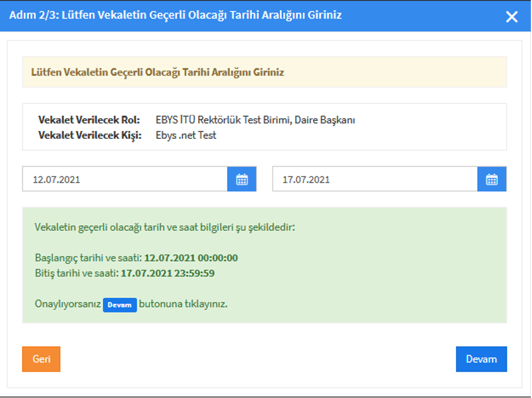The image size is (532, 398).
Task: Open the end date calendar picker
Action: tap(492, 179)
